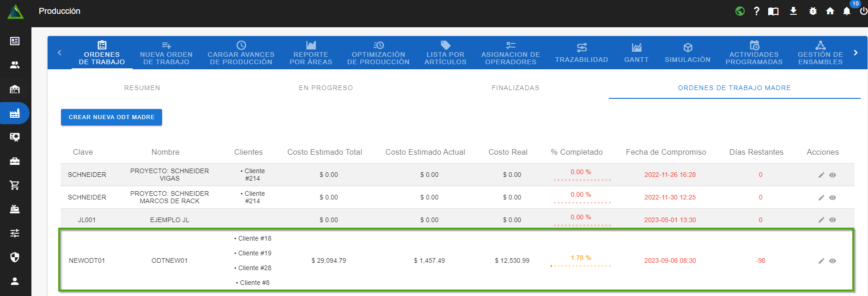This screenshot has width=868, height=296.
Task: View details of NEWODT01 with eye icon
Action: click(x=832, y=261)
